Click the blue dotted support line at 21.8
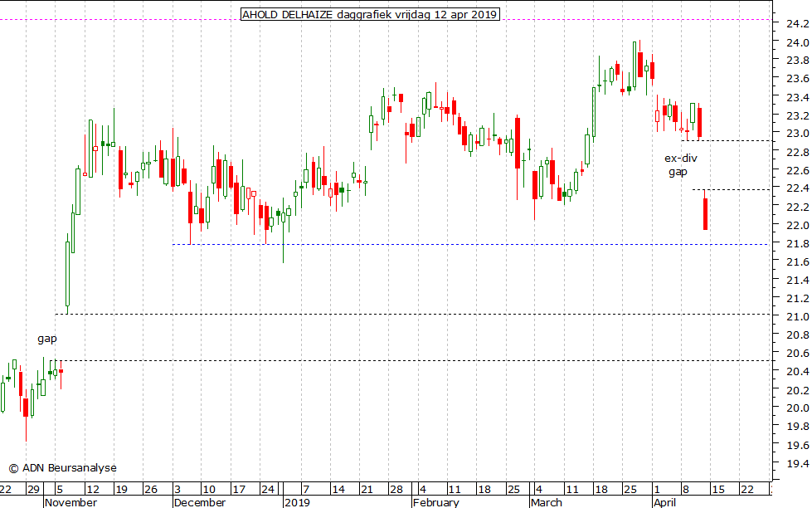 (x=470, y=244)
